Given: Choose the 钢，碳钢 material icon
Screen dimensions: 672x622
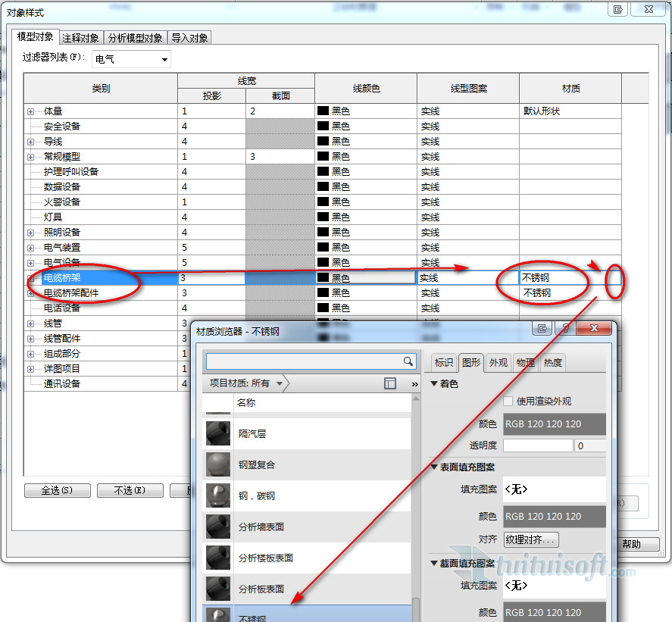Looking at the screenshot, I should pyautogui.click(x=218, y=495).
